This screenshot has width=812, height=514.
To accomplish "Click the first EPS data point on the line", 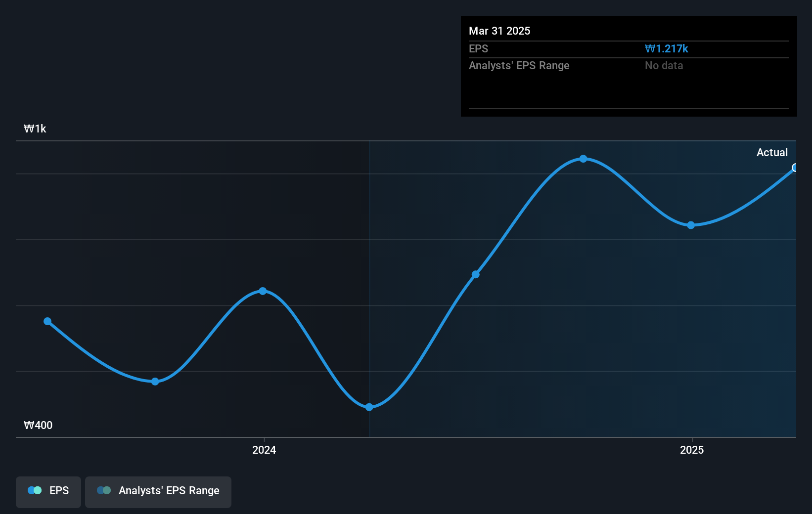I will click(47, 321).
